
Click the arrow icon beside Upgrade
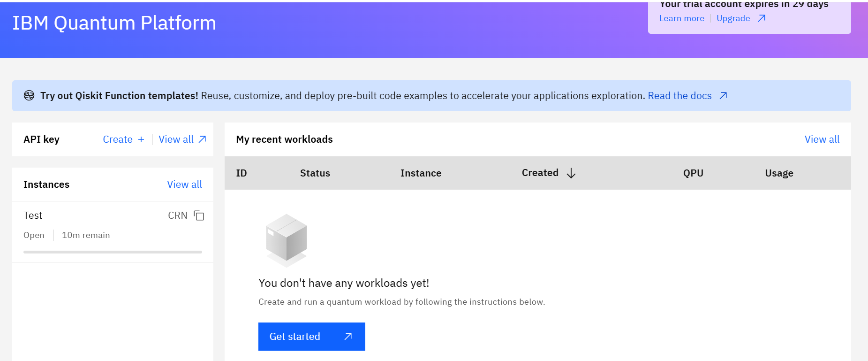762,18
